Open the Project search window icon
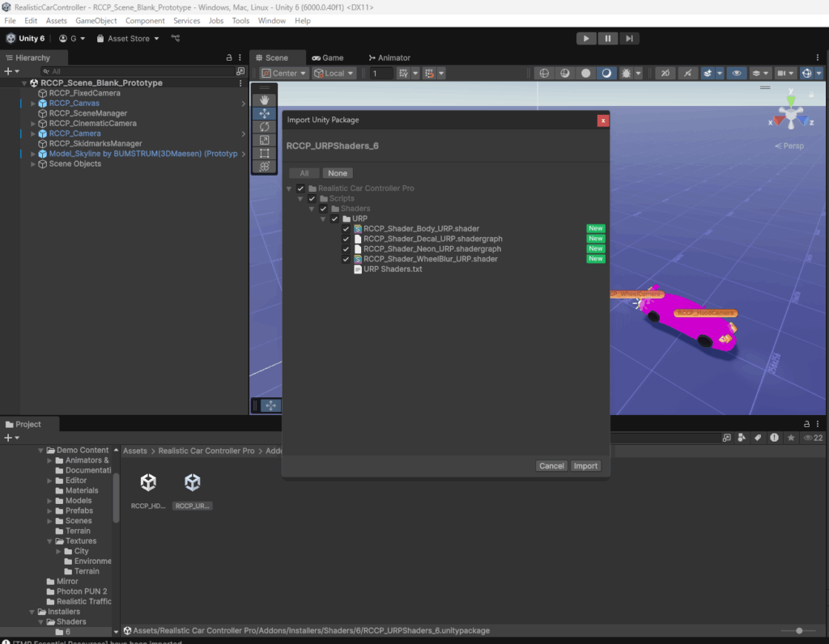 pyautogui.click(x=727, y=438)
